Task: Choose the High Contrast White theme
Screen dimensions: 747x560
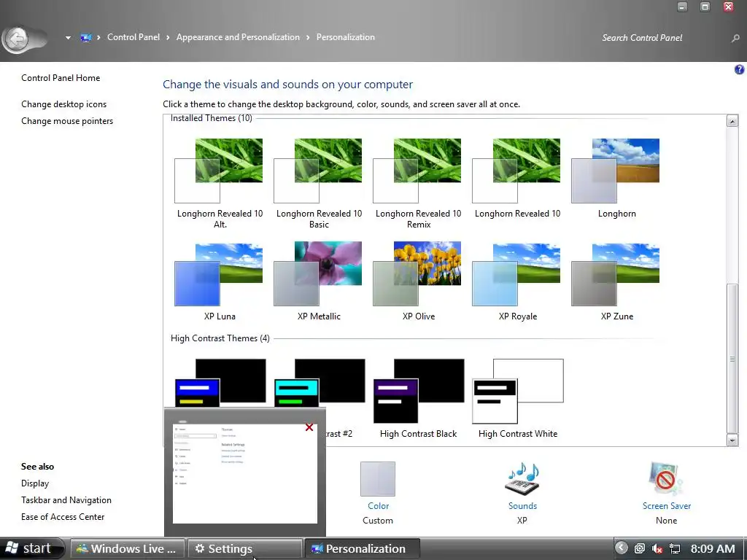Action: click(518, 399)
